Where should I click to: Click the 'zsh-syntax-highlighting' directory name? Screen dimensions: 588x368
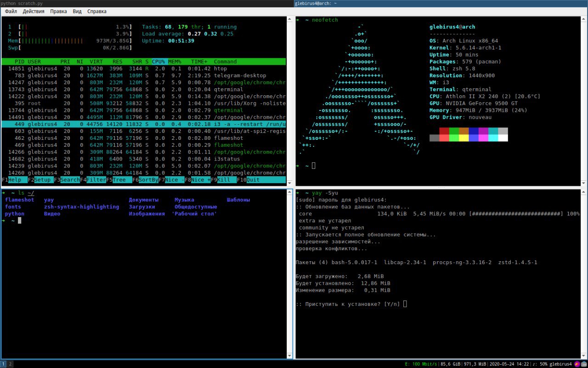[82, 207]
